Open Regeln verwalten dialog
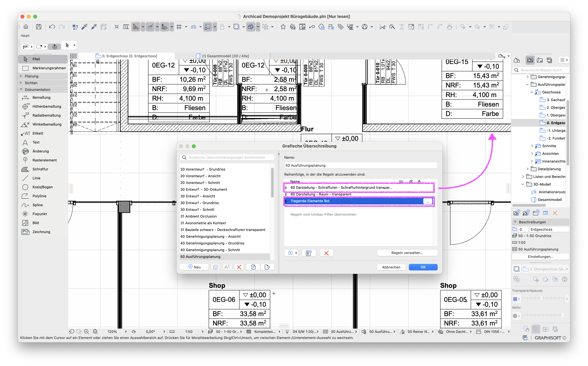The height and width of the screenshot is (366, 588). [x=407, y=253]
